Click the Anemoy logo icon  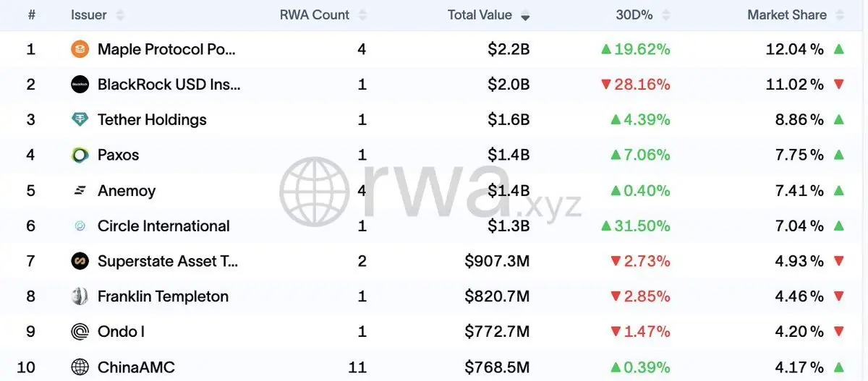(x=80, y=190)
